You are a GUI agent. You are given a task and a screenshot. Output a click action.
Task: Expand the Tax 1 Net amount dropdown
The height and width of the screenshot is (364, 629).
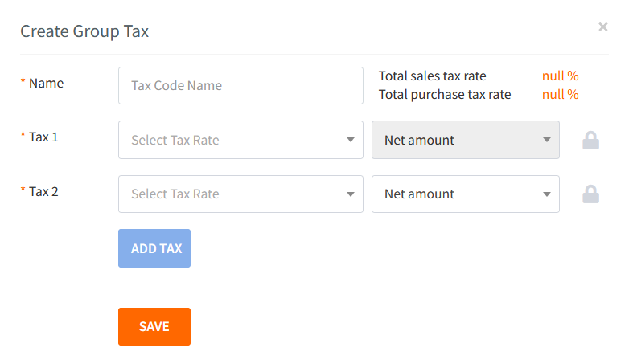[x=458, y=140]
